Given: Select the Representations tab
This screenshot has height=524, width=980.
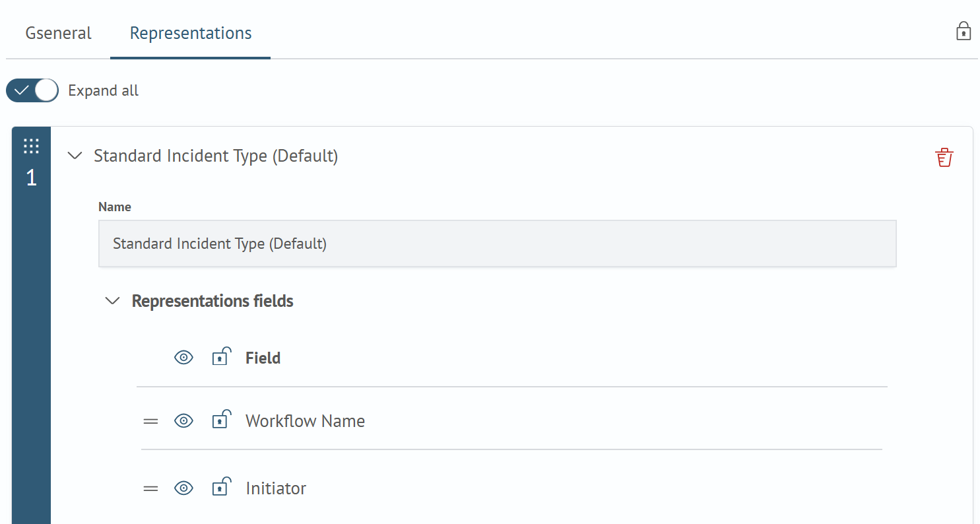Looking at the screenshot, I should (191, 33).
